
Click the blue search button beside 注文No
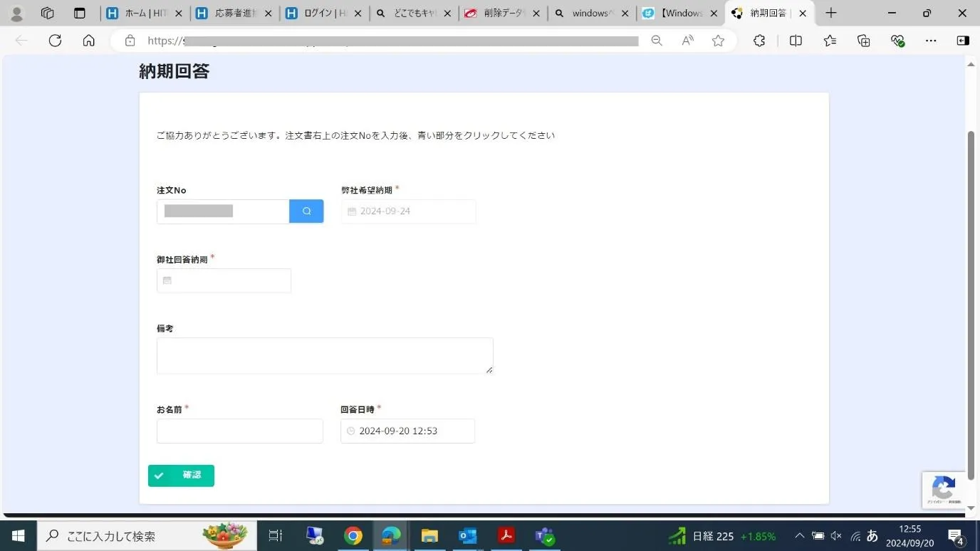pyautogui.click(x=306, y=211)
